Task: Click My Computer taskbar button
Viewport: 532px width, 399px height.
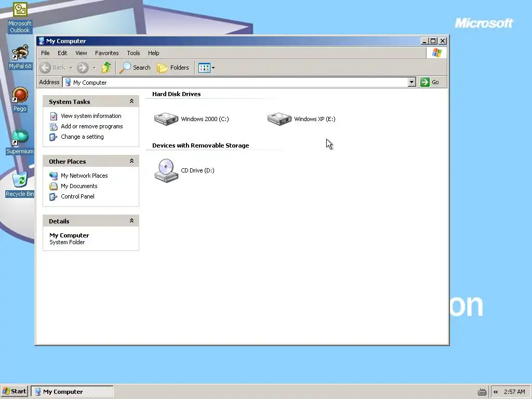Action: click(72, 392)
